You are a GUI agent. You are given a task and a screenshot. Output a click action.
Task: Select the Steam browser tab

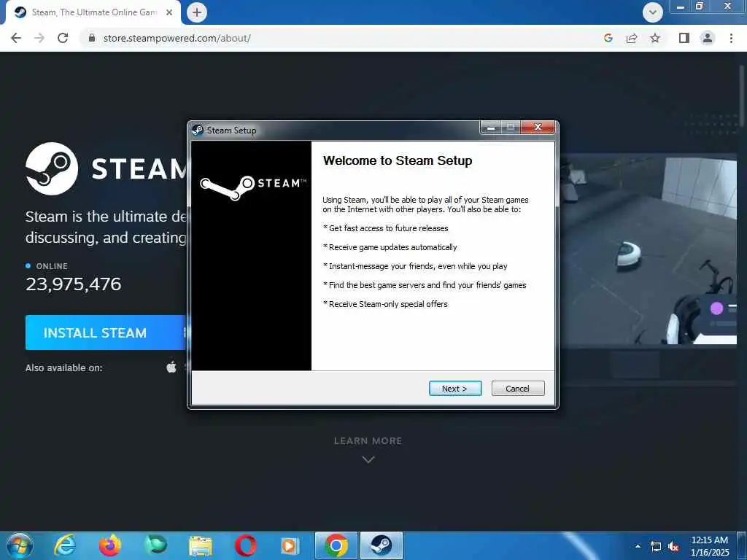93,12
